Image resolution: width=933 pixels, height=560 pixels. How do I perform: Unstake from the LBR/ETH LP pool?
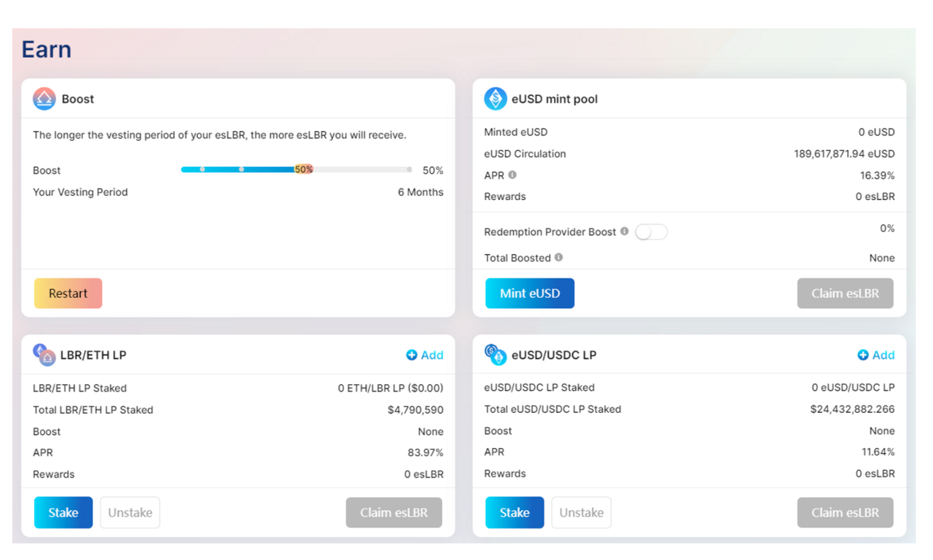pos(130,513)
